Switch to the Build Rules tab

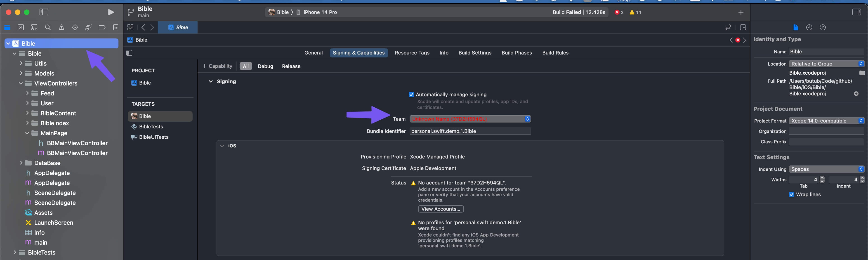[x=555, y=53]
